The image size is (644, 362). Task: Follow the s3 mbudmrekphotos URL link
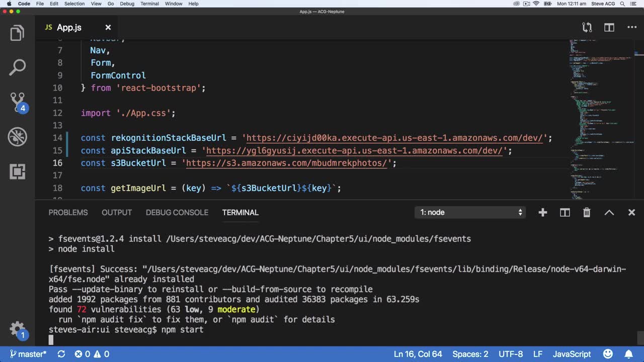click(x=286, y=163)
